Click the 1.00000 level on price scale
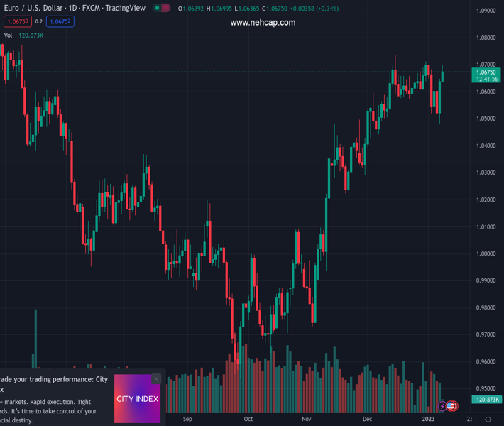This screenshot has width=504, height=426. tap(486, 253)
